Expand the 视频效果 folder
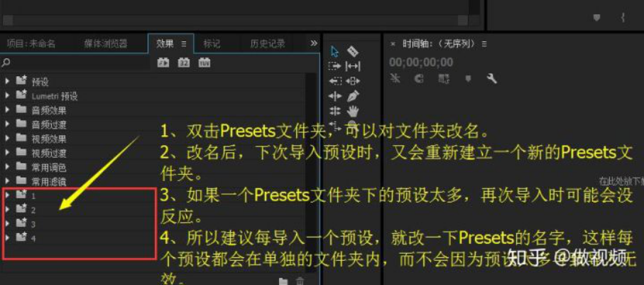 pyautogui.click(x=7, y=138)
